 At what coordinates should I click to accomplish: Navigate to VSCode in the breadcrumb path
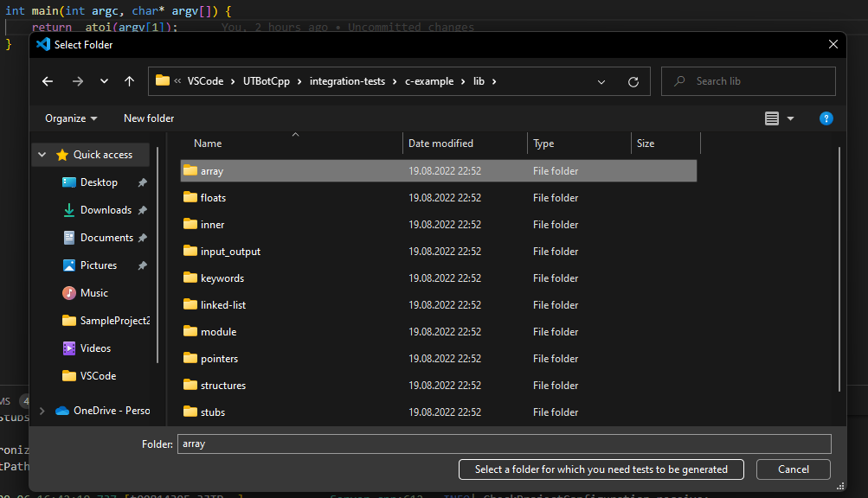click(x=205, y=81)
